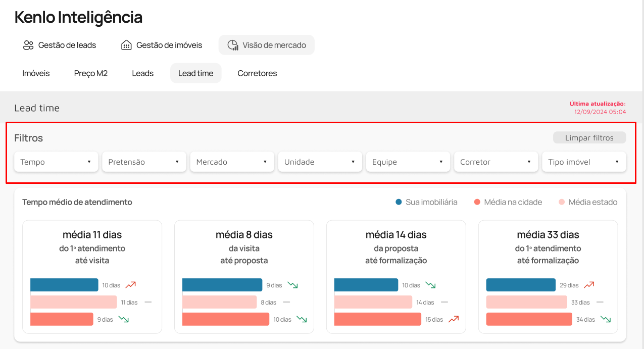Open the Imóveis sub-tab

[36, 73]
